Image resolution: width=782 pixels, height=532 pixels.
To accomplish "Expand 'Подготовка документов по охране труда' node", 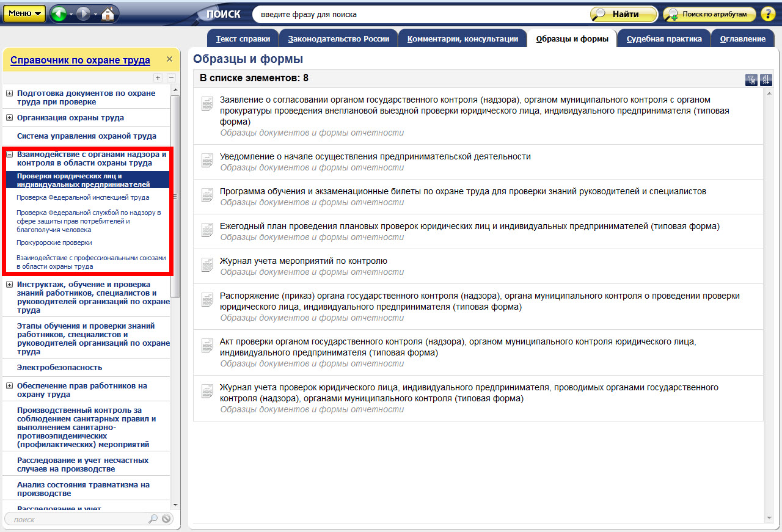I will tap(9, 93).
